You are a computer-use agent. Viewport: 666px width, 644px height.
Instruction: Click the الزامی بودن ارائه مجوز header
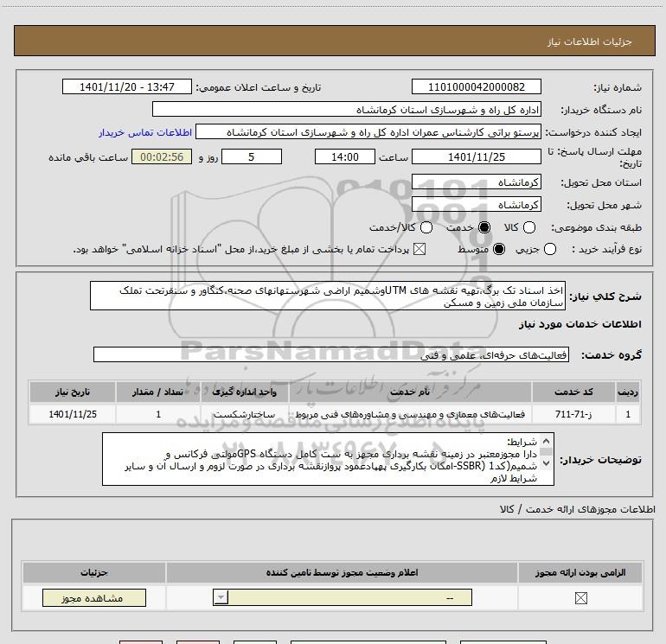580,572
